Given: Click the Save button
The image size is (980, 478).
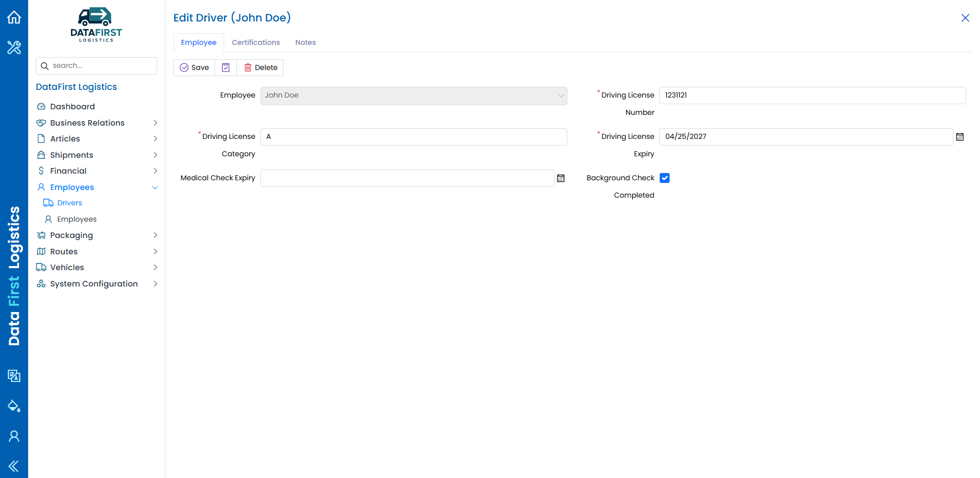Looking at the screenshot, I should pyautogui.click(x=194, y=67).
